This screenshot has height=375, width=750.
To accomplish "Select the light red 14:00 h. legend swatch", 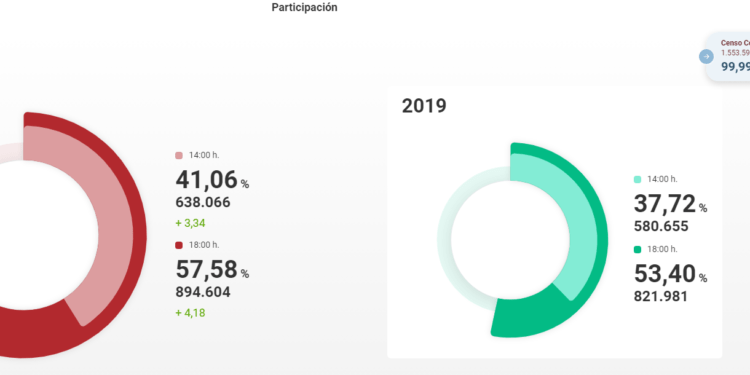I will click(179, 155).
